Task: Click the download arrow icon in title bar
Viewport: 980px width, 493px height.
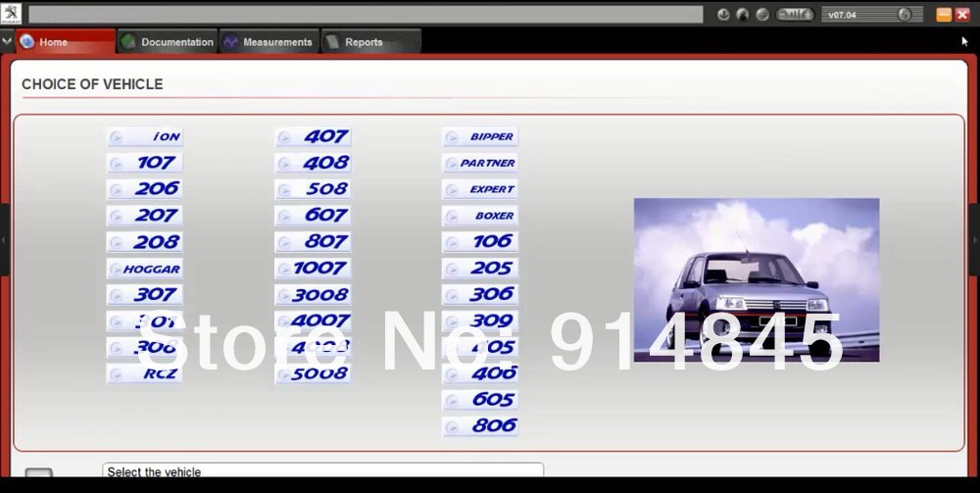Action: click(x=723, y=15)
